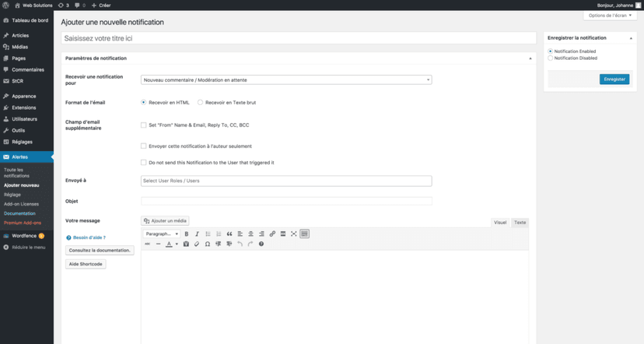Insert or edit a link
The image size is (644, 344).
(272, 233)
